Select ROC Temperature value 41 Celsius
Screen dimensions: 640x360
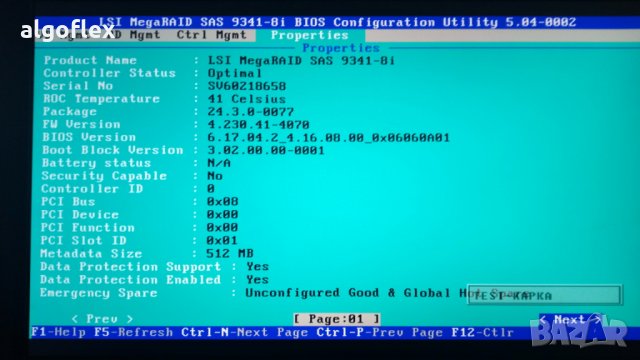(247, 99)
